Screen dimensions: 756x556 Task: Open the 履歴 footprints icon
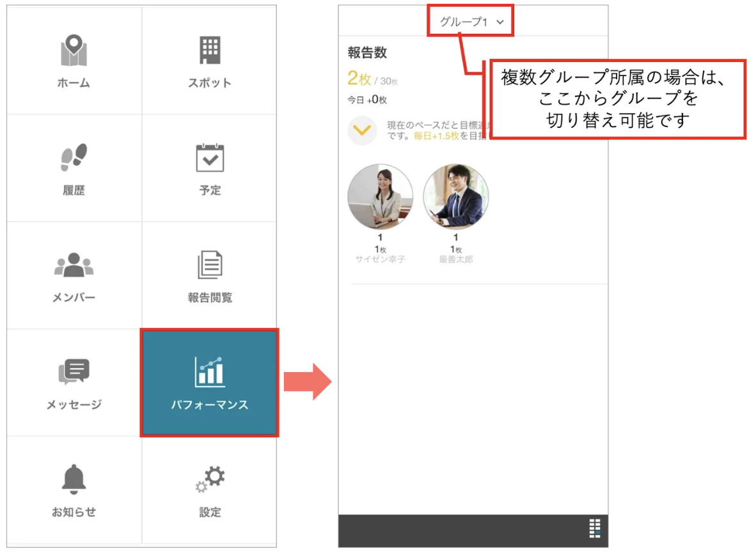coord(74,157)
